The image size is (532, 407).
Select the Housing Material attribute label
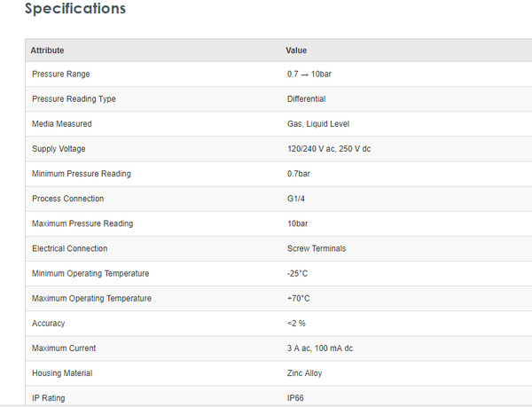click(x=62, y=373)
